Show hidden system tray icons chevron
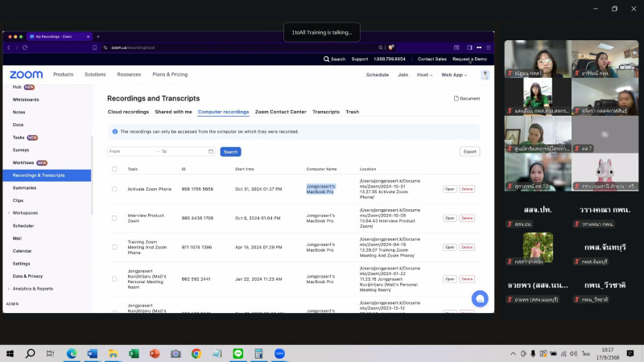Viewport: 644px width, 362px height. [x=513, y=353]
